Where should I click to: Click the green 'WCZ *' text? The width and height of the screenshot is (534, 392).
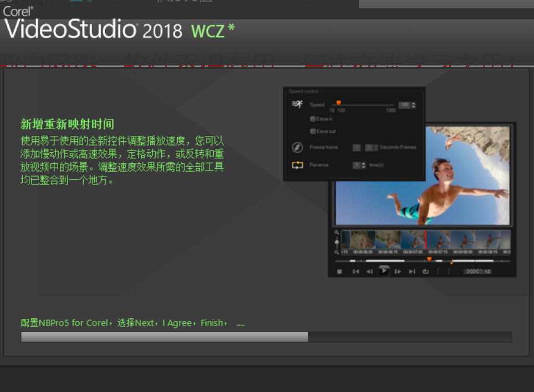213,30
